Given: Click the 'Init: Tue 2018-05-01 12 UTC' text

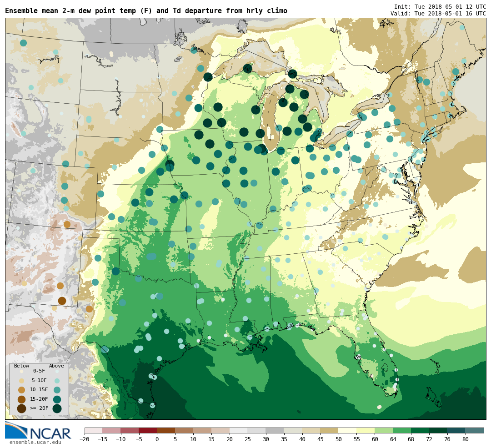Looking at the screenshot, I should point(440,6).
